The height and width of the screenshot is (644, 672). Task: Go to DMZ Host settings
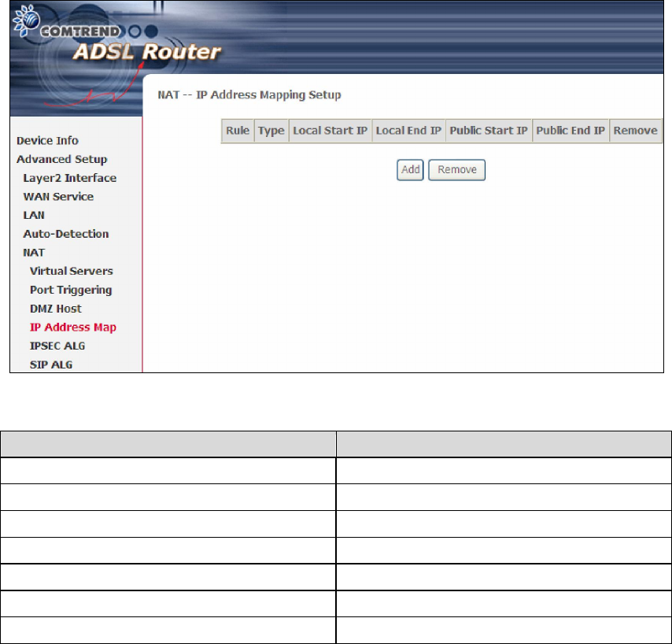56,309
